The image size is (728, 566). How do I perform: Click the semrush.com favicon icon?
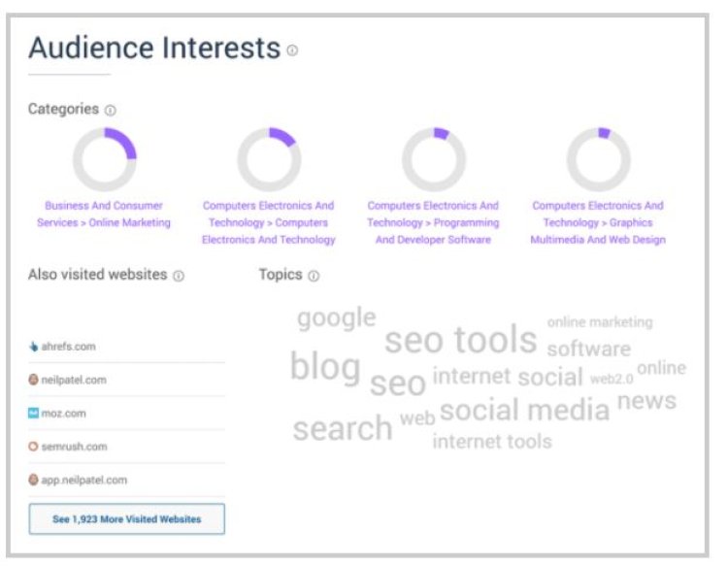click(x=33, y=447)
